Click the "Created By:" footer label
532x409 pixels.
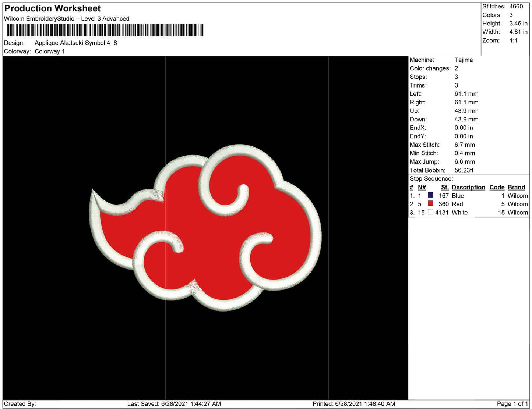coord(20,404)
